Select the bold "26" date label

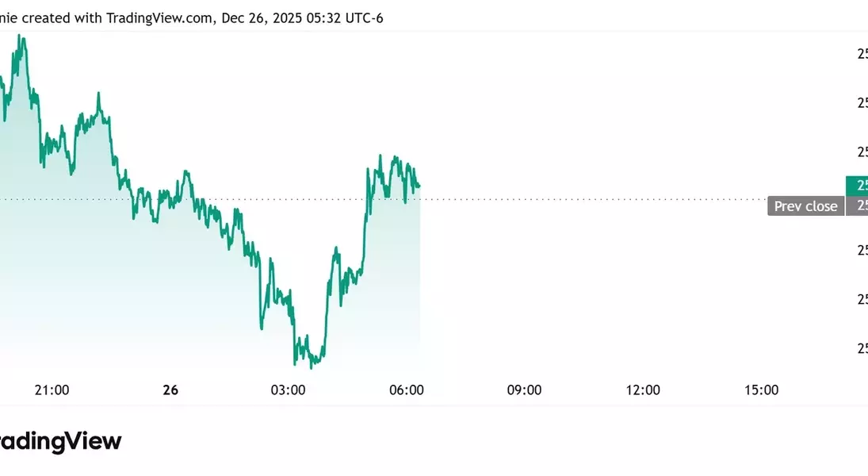pyautogui.click(x=170, y=390)
